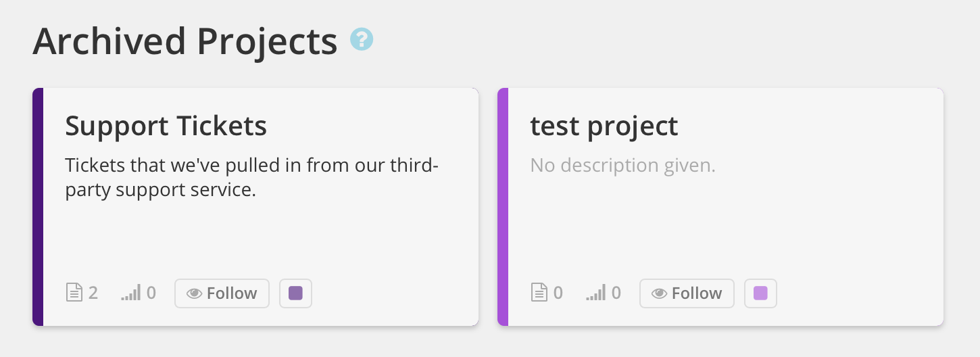Click the bright purple stripe on test project
This screenshot has height=357, width=980.
tap(503, 207)
